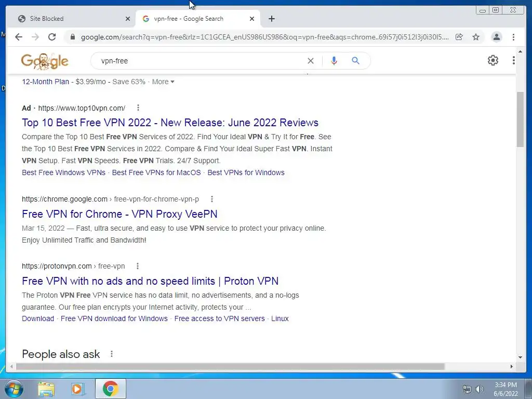Open options dots for chrome.google.com result

tap(212, 199)
